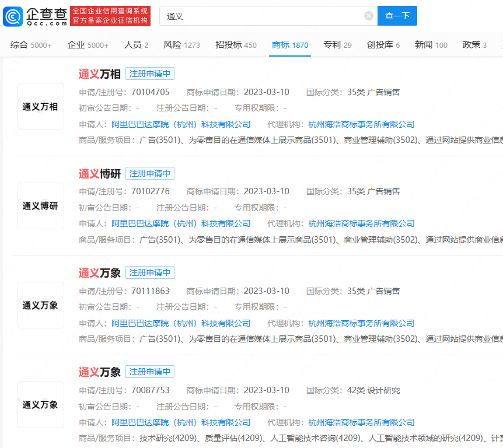Open the 通义万相 trademark title

tap(99, 73)
